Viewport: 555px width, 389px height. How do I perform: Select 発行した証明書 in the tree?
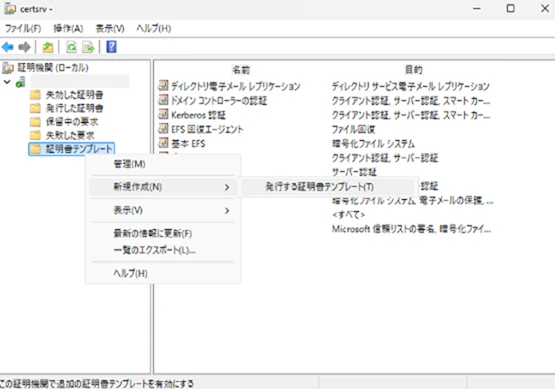click(74, 108)
